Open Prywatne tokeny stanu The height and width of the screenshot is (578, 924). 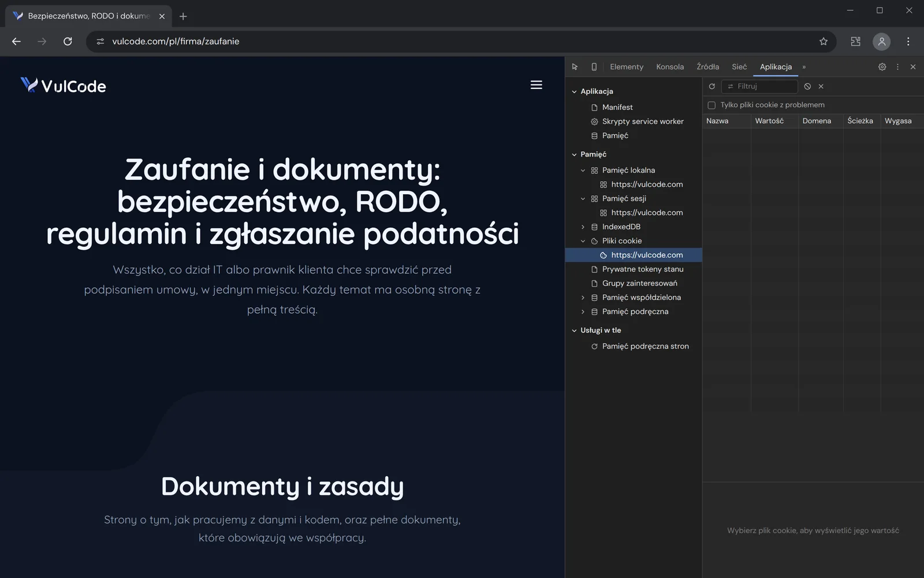click(x=643, y=269)
